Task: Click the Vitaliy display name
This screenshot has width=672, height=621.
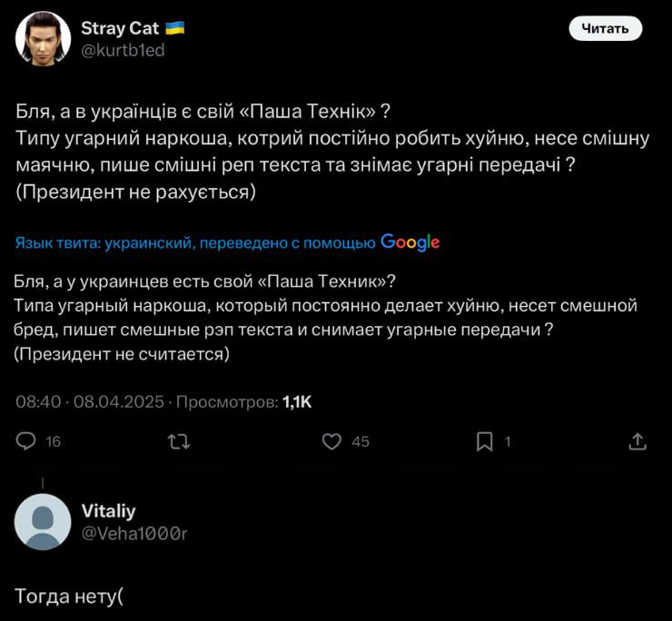Action: click(x=108, y=511)
